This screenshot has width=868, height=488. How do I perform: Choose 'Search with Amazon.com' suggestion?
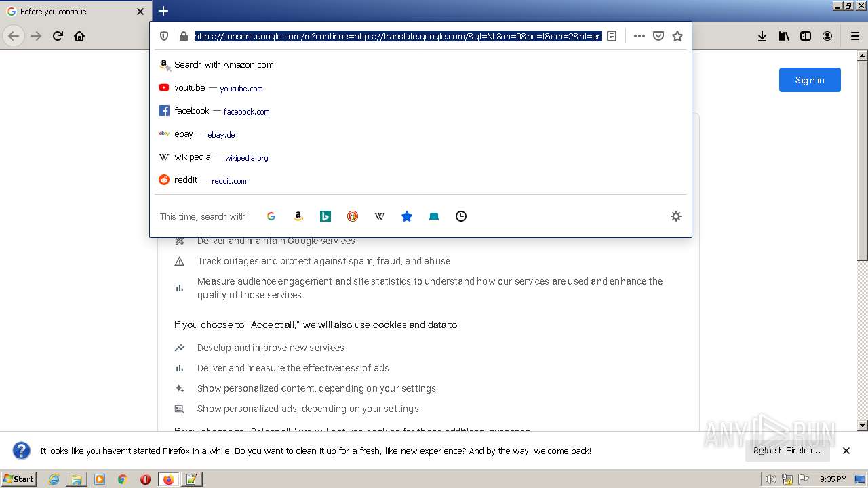[420, 64]
